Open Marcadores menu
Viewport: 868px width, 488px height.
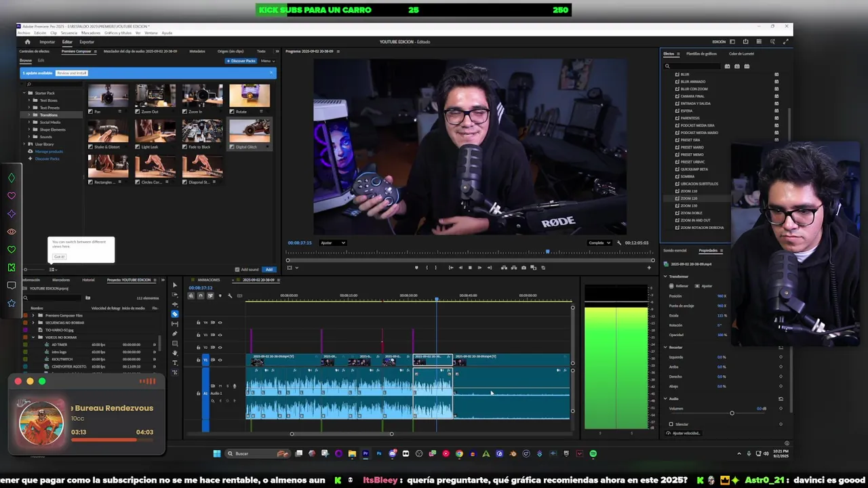(91, 33)
